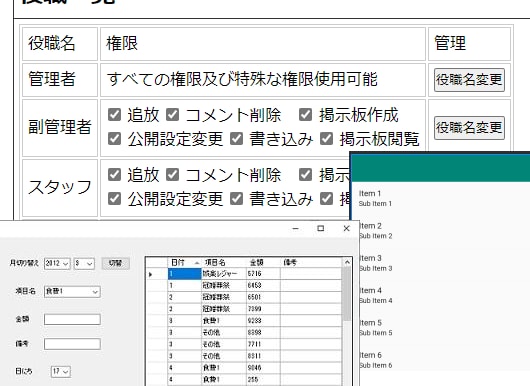Screen dimensions: 530x386
Task: Click the grid scrollbar up arrow
Action: [x=347, y=262]
